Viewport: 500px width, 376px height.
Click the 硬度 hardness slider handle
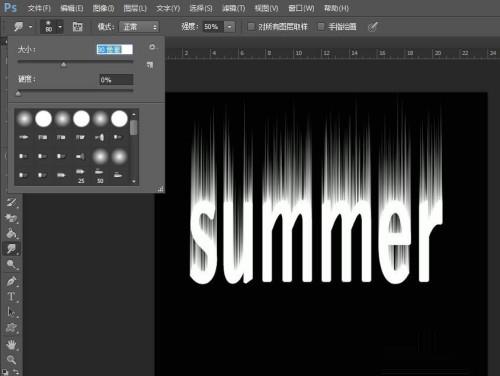[19, 94]
